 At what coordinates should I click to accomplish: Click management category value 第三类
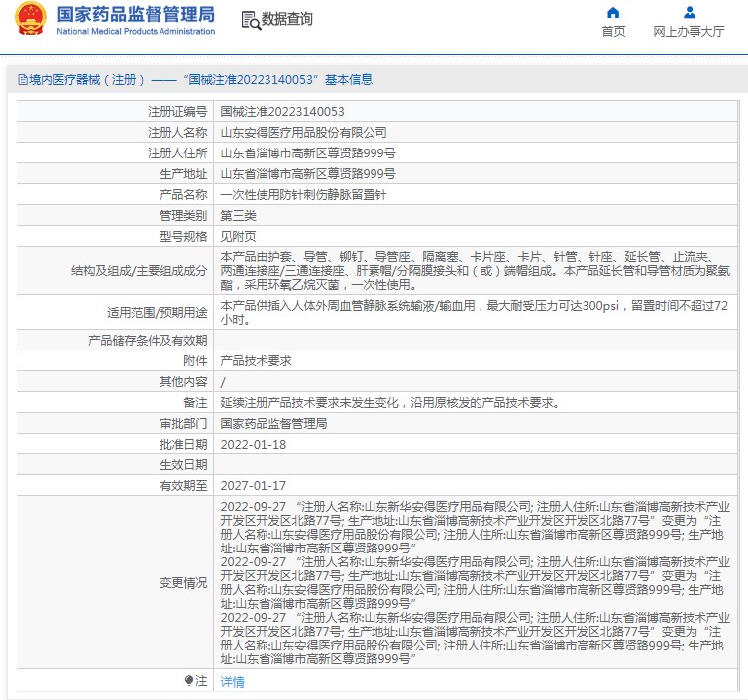238,216
